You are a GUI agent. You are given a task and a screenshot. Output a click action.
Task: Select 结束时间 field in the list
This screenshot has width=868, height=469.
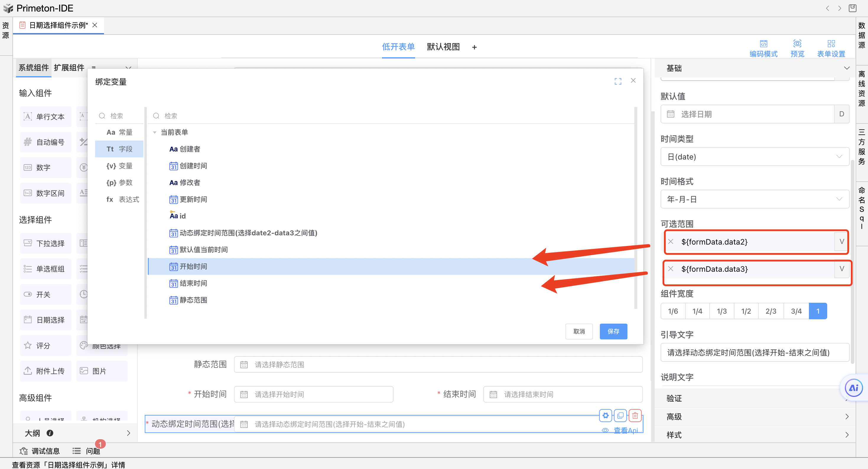pos(193,283)
